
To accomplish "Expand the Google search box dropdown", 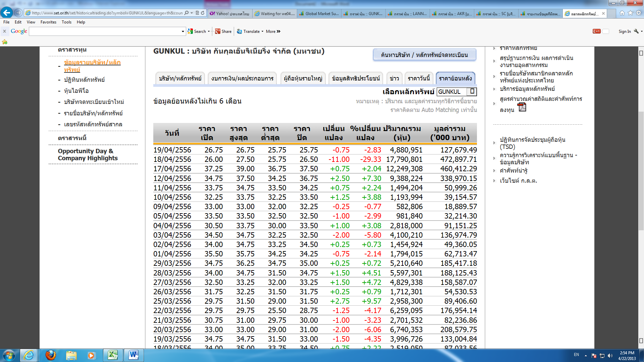I will pos(183,32).
